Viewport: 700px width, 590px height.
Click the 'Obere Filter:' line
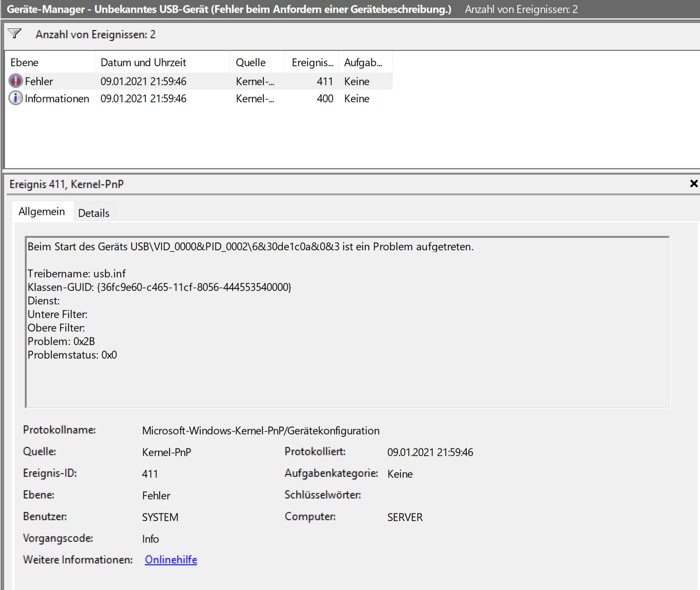[x=57, y=328]
